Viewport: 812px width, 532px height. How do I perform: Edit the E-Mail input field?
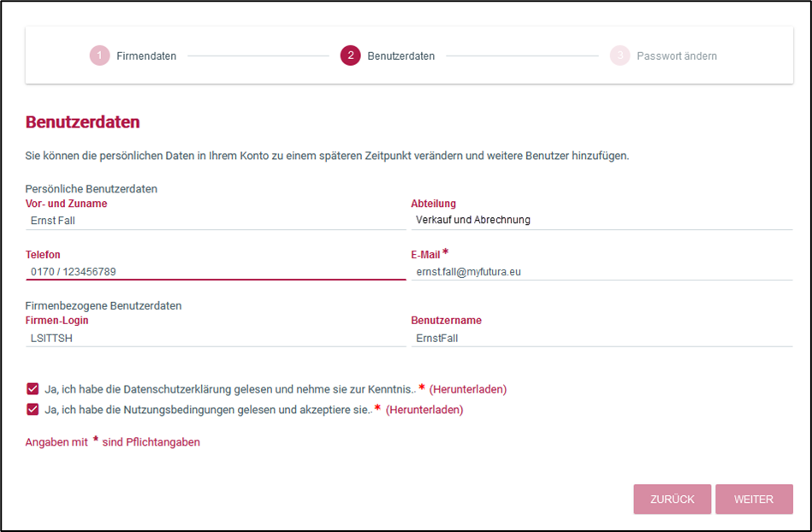click(602, 271)
